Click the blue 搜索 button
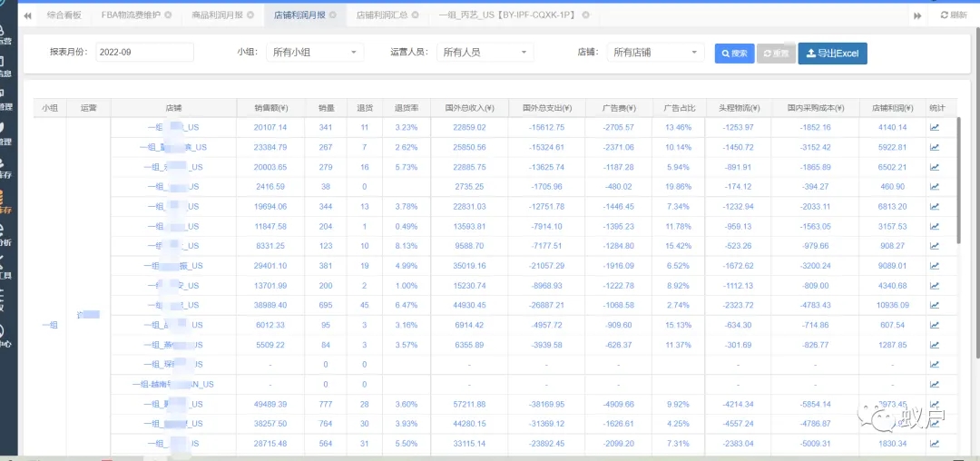This screenshot has width=980, height=461. (734, 54)
